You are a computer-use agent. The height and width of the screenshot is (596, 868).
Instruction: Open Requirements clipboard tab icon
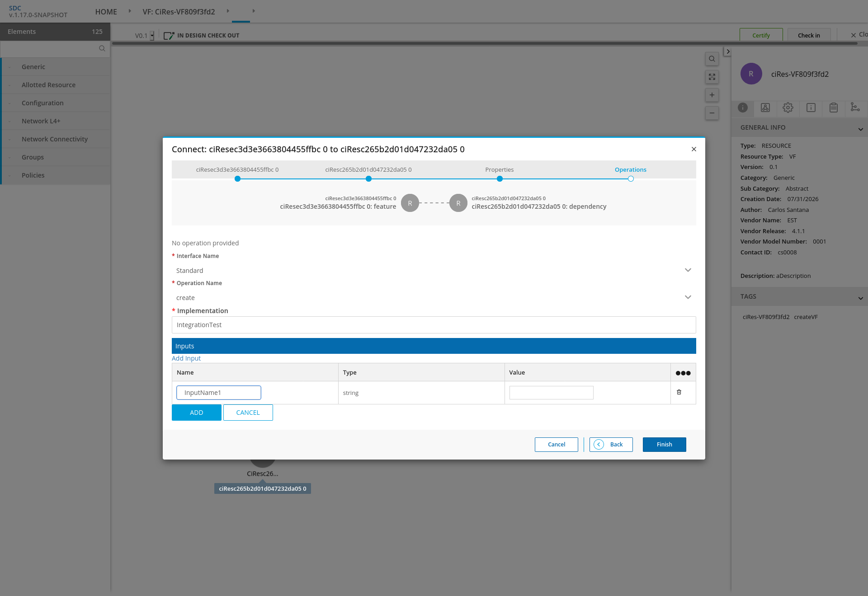pos(834,108)
